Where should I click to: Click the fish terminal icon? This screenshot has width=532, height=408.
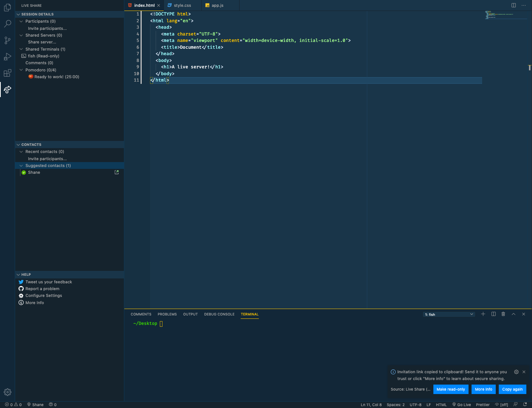(x=24, y=56)
